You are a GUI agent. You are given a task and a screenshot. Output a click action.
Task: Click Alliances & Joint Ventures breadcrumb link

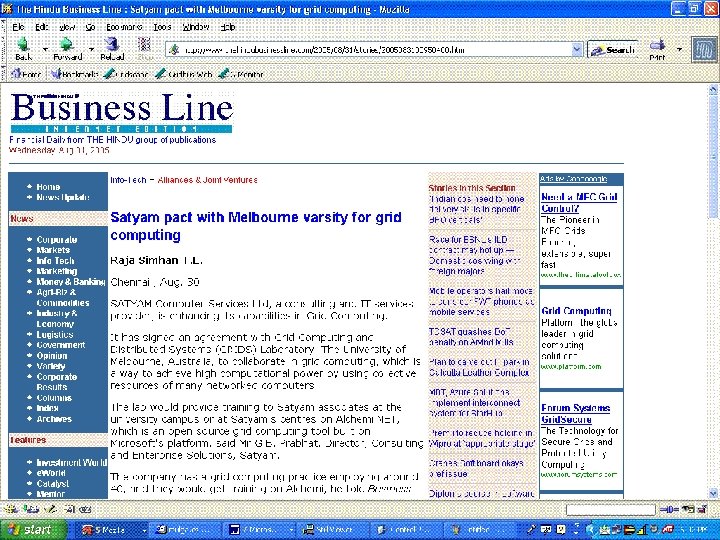pyautogui.click(x=207, y=180)
